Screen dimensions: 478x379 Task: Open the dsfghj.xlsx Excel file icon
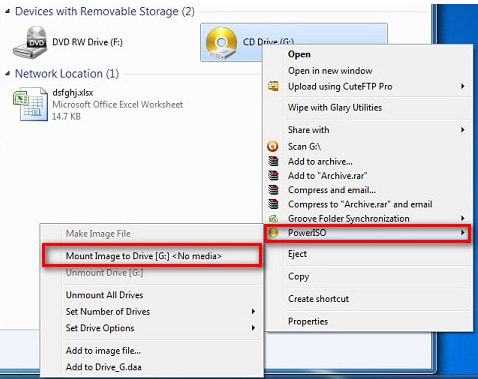click(30, 104)
